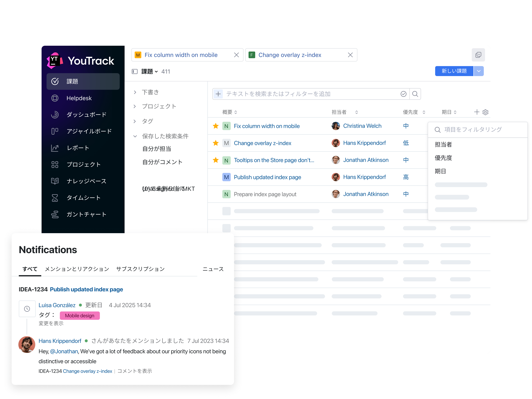
Task: Switch to the メンションとリアクション tab
Action: (77, 269)
